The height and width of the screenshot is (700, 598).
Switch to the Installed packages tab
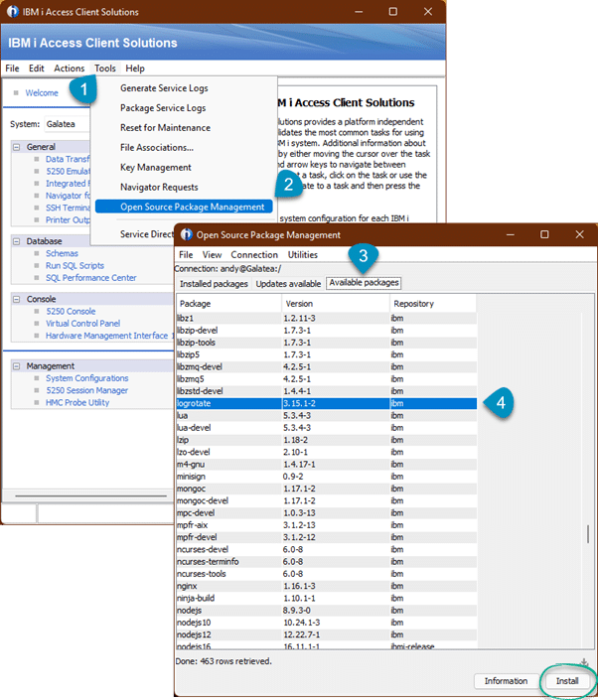(212, 283)
